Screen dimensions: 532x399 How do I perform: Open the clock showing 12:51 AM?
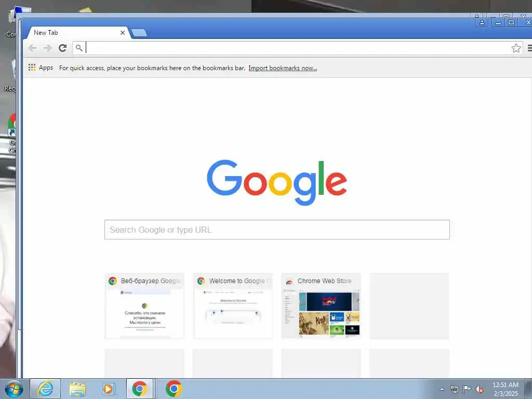(x=506, y=389)
